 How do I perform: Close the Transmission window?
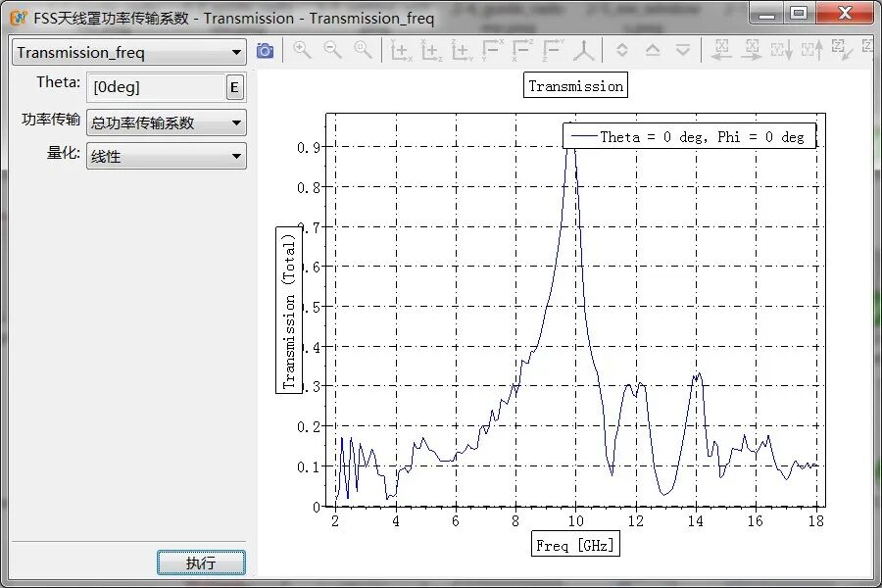pos(845,14)
